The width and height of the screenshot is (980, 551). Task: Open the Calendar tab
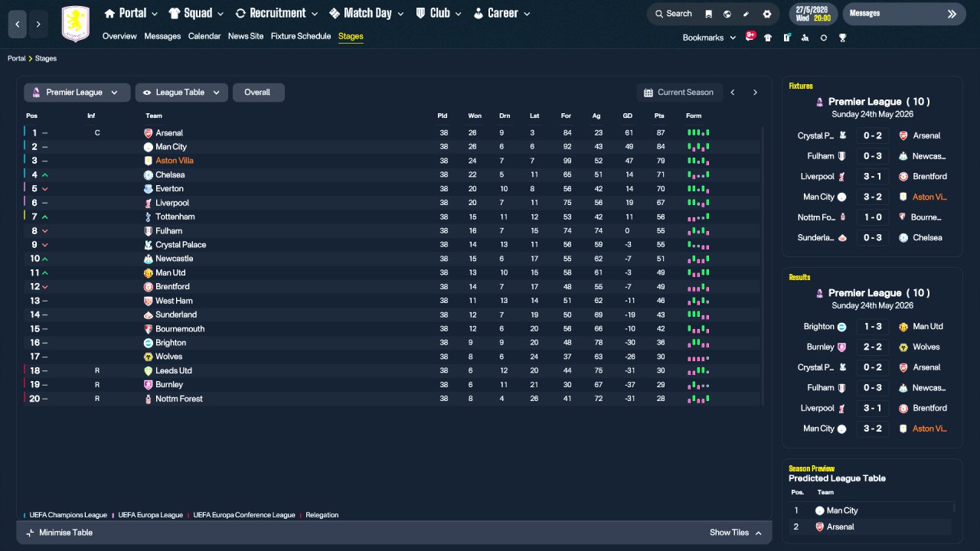tap(204, 37)
